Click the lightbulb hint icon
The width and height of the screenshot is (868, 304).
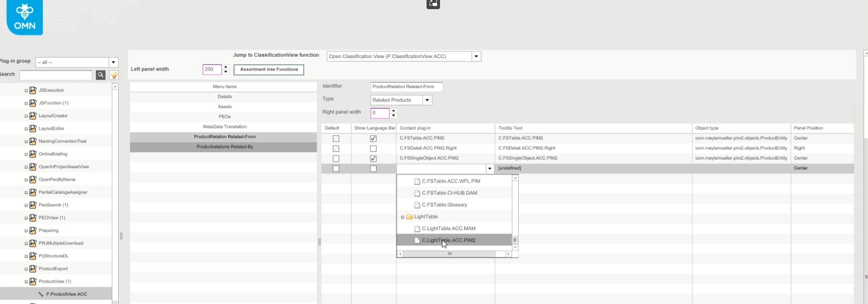[114, 75]
